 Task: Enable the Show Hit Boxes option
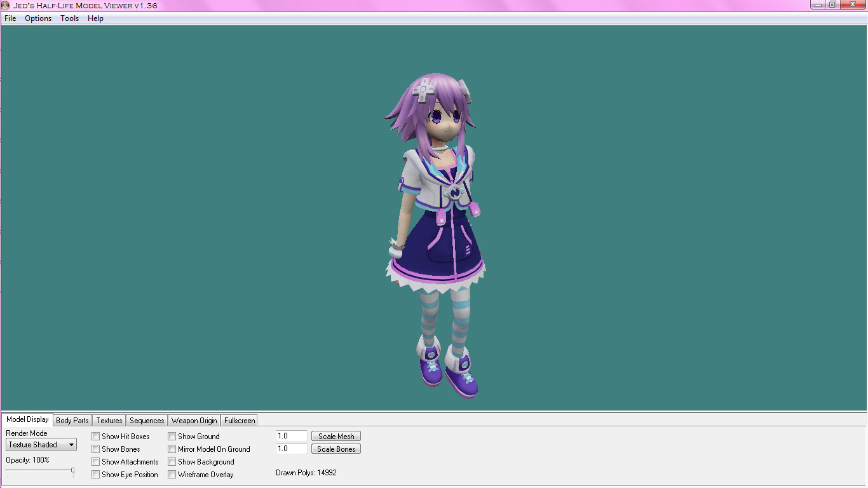click(96, 436)
